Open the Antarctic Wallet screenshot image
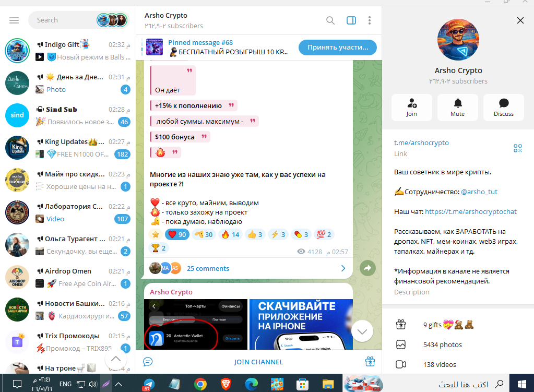Viewport: 534px width, 392px height. click(195, 324)
